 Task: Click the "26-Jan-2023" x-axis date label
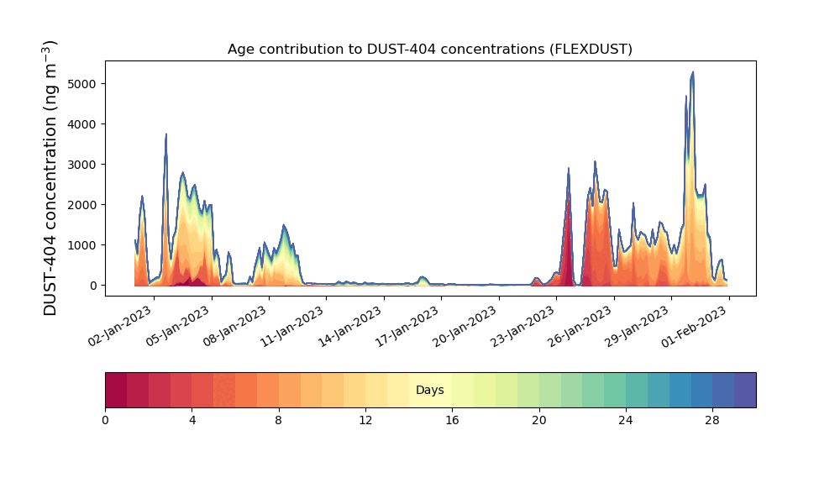tap(580, 326)
